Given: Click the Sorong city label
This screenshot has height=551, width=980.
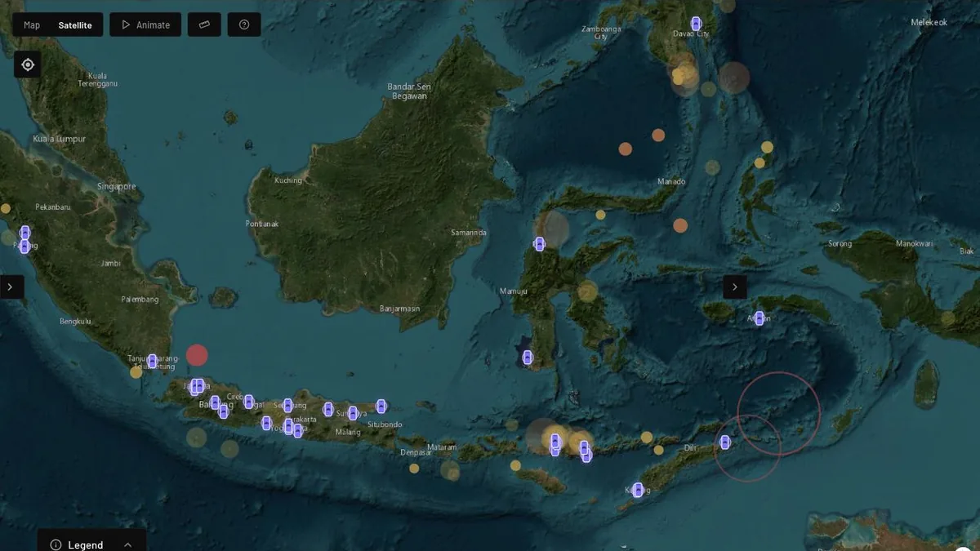Looking at the screenshot, I should pos(840,244).
